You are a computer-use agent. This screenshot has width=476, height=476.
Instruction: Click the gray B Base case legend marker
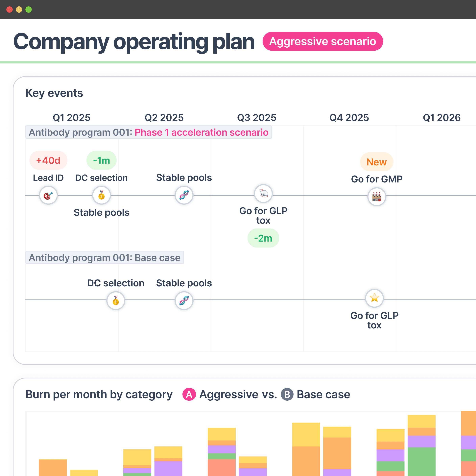(287, 394)
